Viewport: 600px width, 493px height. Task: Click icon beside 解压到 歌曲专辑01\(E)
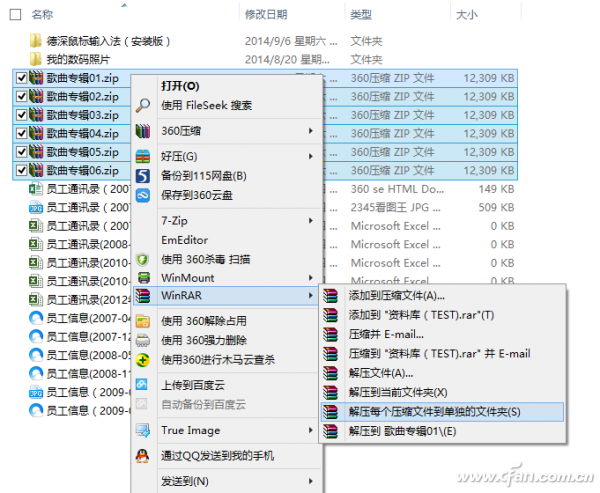(331, 431)
